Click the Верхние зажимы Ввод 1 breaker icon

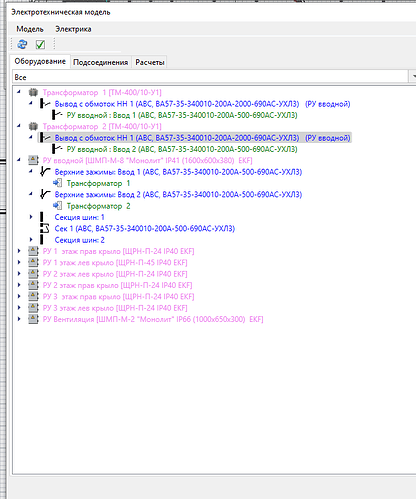(x=45, y=172)
